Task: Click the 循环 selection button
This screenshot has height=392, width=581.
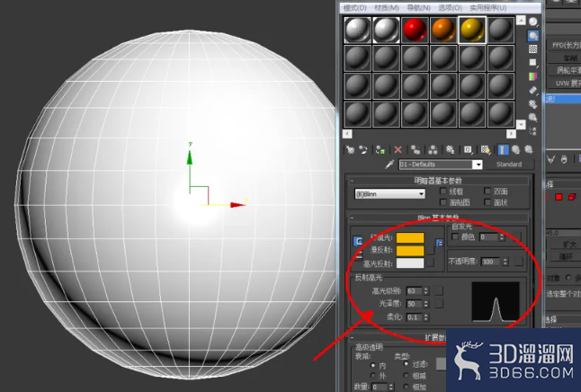Action: tap(564, 256)
